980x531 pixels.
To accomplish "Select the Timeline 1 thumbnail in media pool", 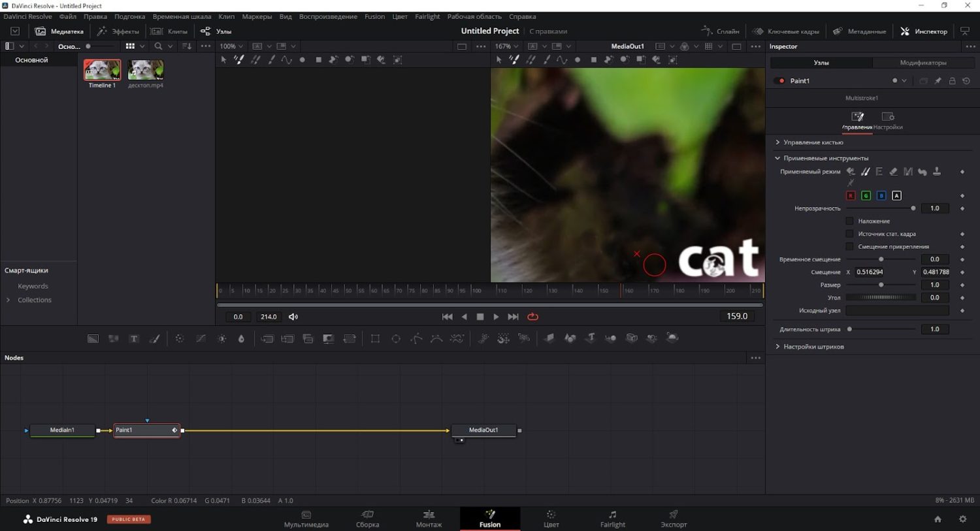I will click(102, 70).
